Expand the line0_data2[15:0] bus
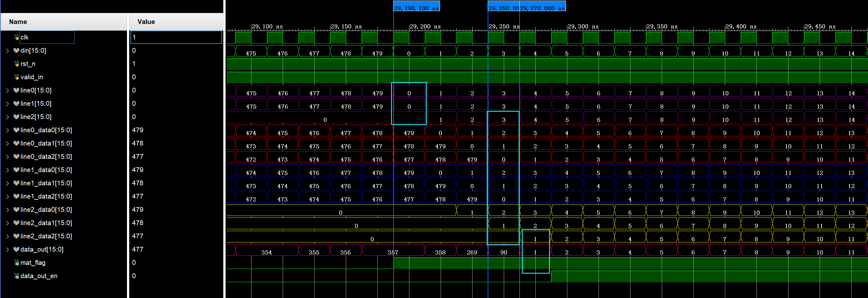This screenshot has height=298, width=868. pyautogui.click(x=7, y=157)
